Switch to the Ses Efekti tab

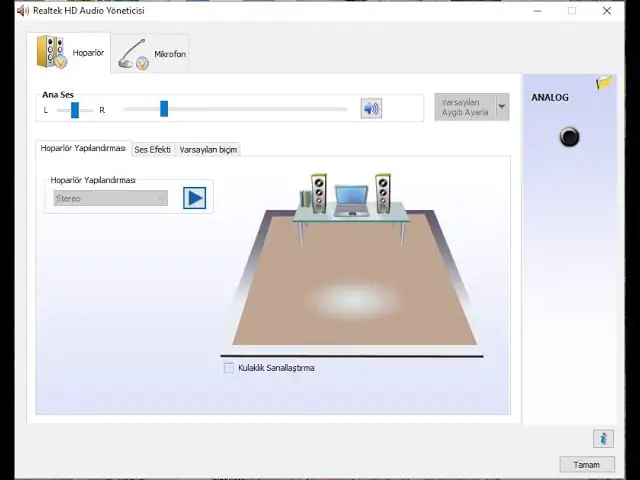[x=153, y=149]
